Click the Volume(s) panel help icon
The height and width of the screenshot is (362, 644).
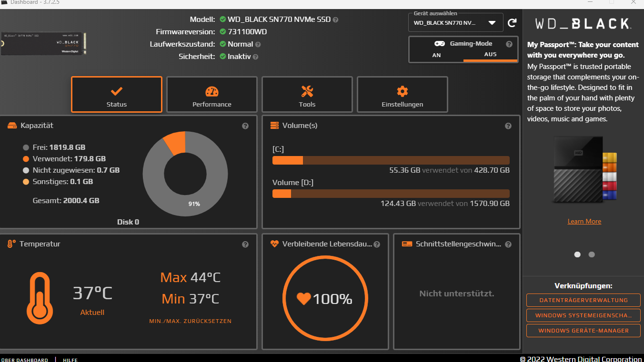(x=508, y=126)
